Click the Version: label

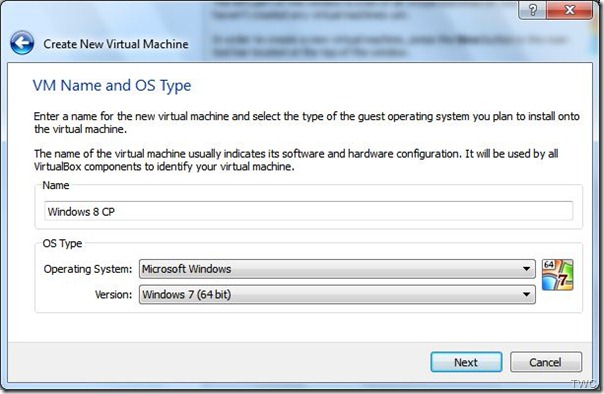[x=114, y=295]
